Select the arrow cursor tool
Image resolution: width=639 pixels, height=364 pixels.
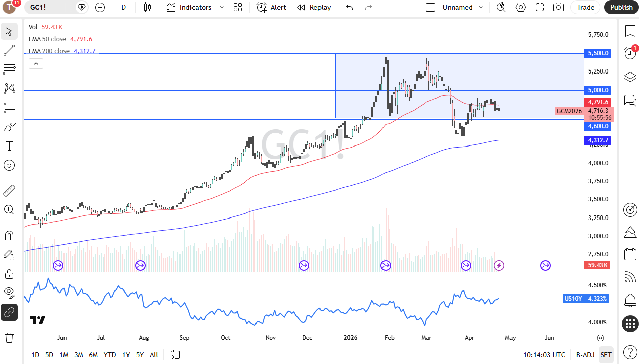coord(9,31)
